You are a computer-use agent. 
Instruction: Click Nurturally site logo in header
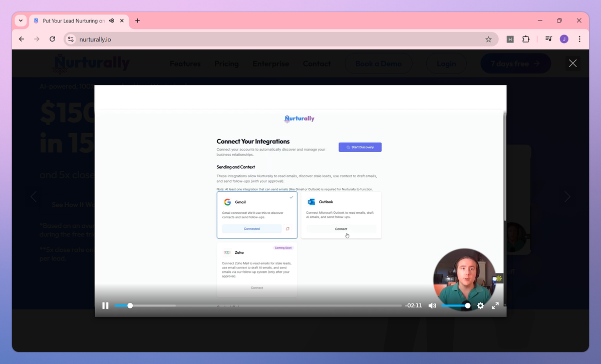point(92,64)
